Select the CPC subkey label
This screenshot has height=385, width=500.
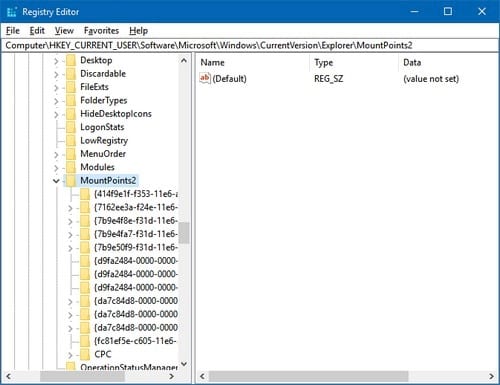[x=103, y=354]
